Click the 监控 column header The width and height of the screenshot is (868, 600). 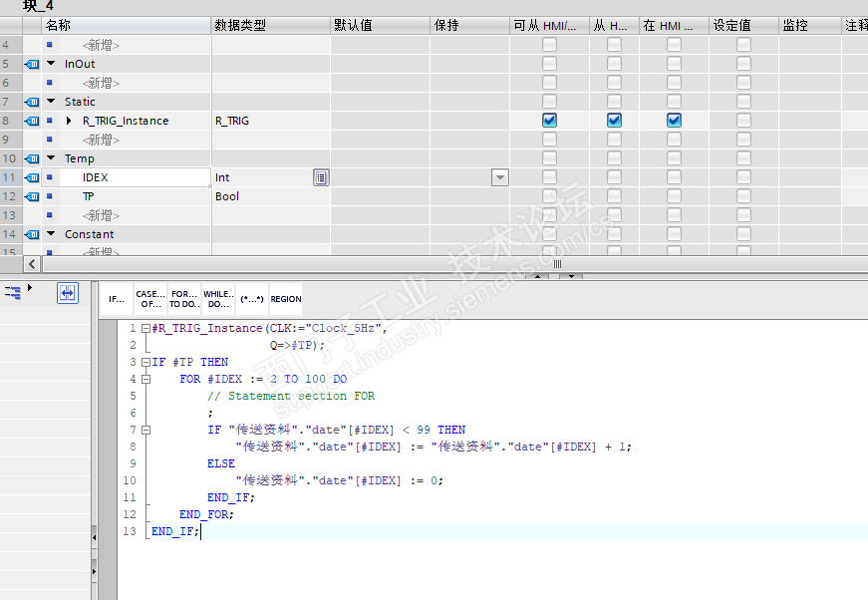tap(810, 25)
